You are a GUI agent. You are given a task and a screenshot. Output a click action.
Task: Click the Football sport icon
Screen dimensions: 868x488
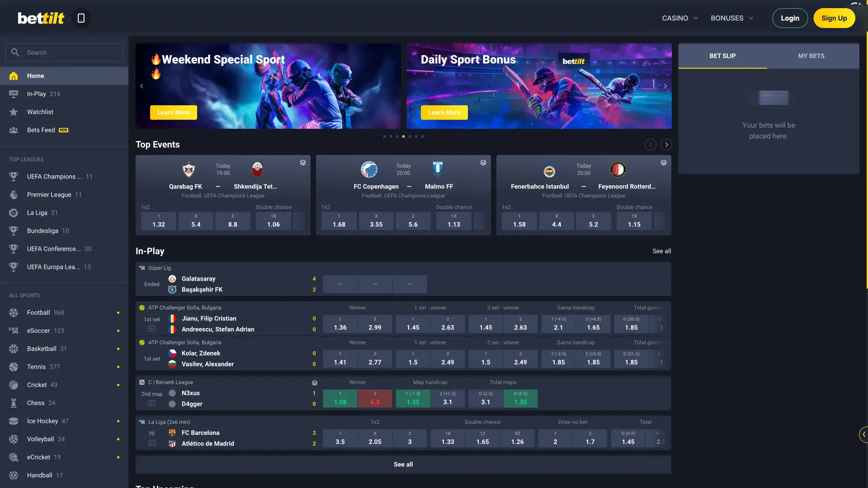coord(14,313)
